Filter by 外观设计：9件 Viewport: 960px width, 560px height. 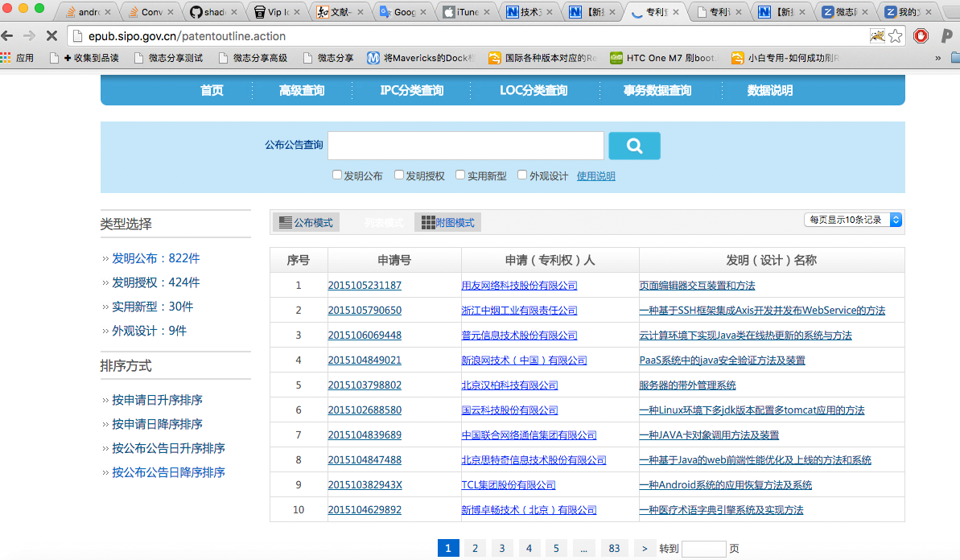click(149, 331)
